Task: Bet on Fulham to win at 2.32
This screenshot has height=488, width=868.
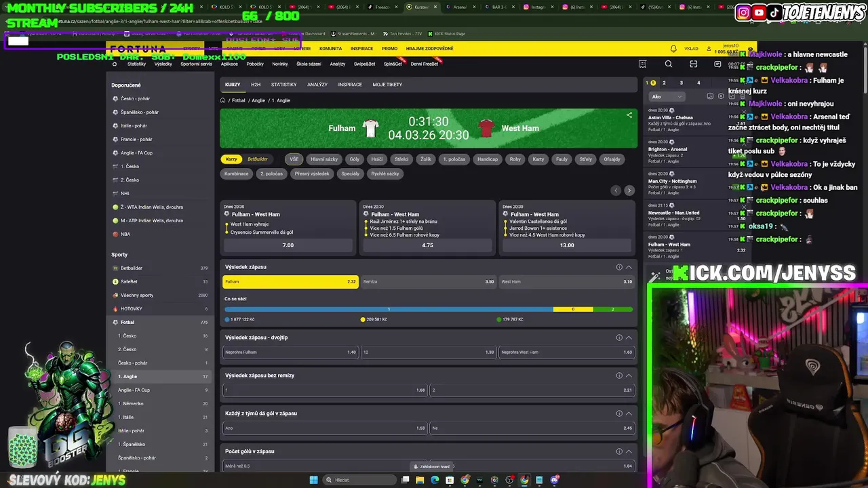Action: coord(290,281)
